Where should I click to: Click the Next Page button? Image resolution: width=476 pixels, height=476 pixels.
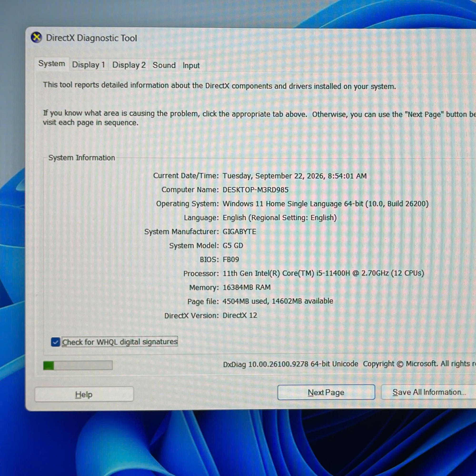(x=326, y=392)
